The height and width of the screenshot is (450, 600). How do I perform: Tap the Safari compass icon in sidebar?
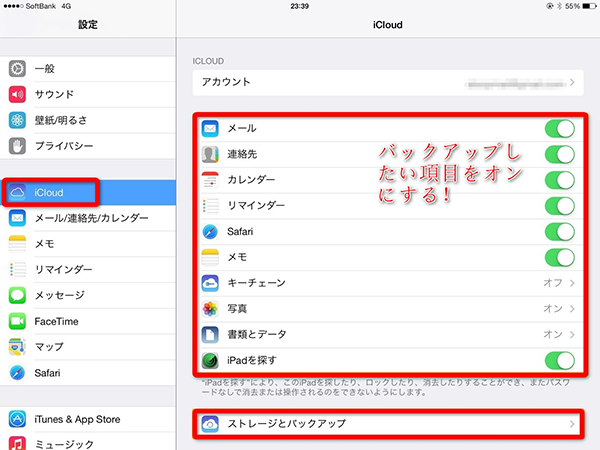click(x=17, y=373)
